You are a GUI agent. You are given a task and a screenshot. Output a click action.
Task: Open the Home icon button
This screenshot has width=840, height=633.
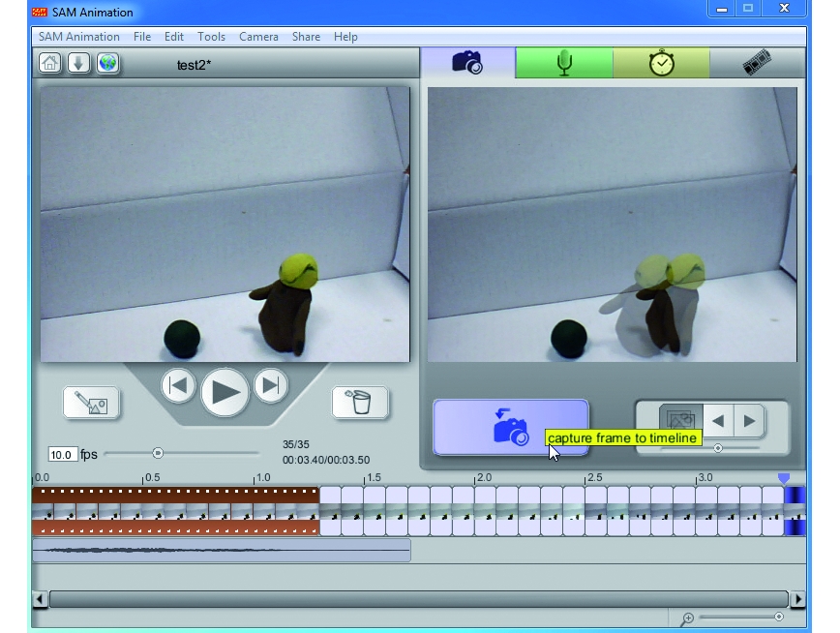(49, 63)
